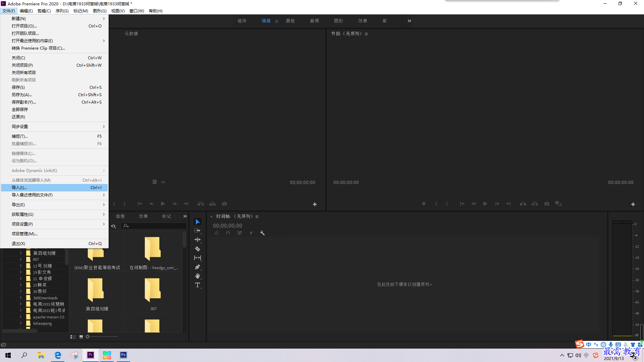Choose 另存为(A)... menu entry
Viewport: 644px width, 362px height.
pos(55,95)
